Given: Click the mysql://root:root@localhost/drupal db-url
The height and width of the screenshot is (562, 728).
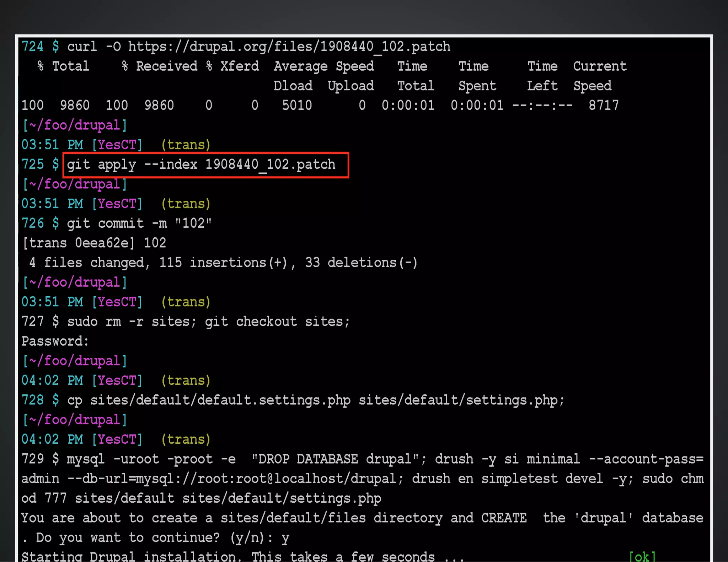Looking at the screenshot, I should click(266, 479).
